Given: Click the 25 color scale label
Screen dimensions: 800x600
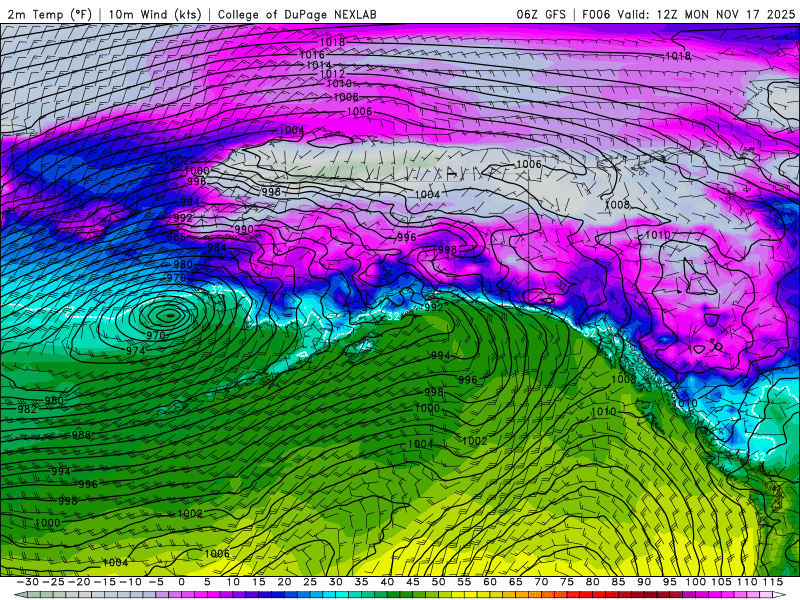Looking at the screenshot, I should tap(310, 582).
